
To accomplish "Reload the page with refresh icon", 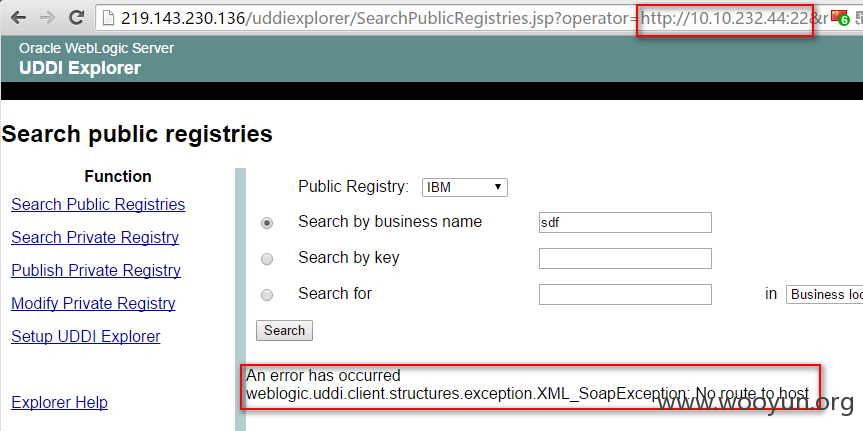I will [77, 18].
